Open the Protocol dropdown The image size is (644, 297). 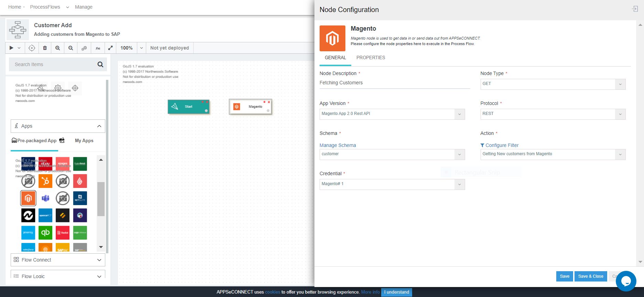coord(553,114)
